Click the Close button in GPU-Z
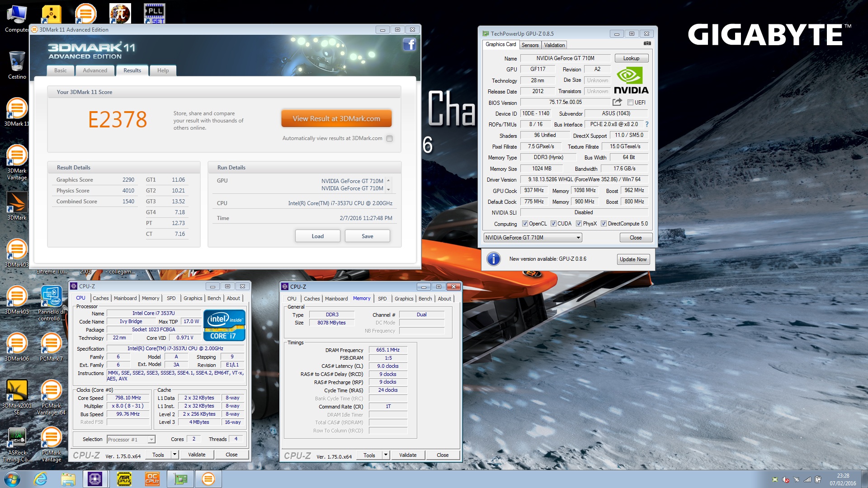 (x=636, y=238)
